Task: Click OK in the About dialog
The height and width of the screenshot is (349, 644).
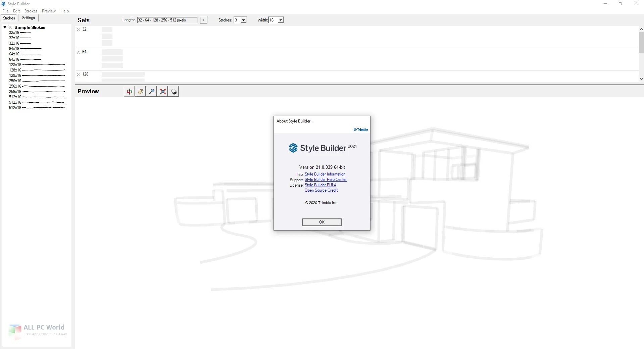Action: 322,222
